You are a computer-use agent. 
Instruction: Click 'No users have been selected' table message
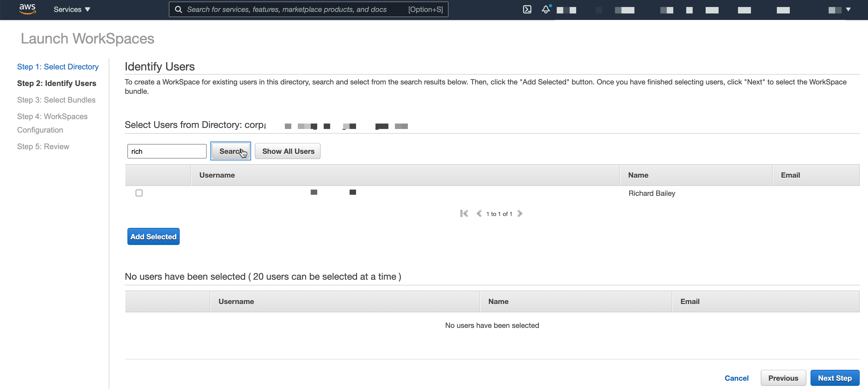(x=492, y=325)
